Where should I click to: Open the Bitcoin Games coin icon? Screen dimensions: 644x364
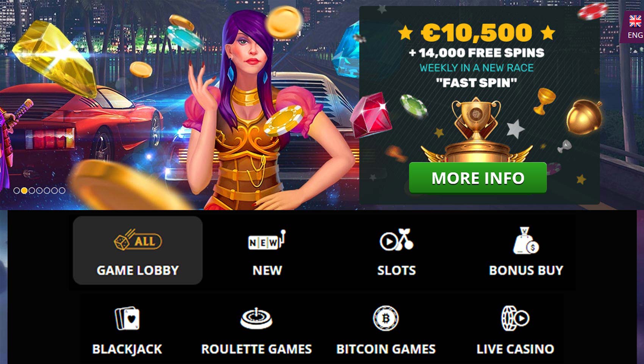point(386,318)
